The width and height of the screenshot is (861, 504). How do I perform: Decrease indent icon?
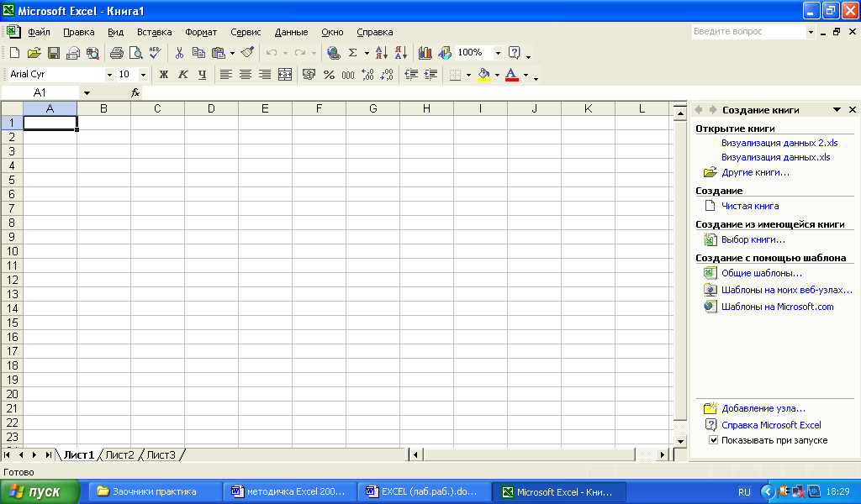click(x=411, y=75)
